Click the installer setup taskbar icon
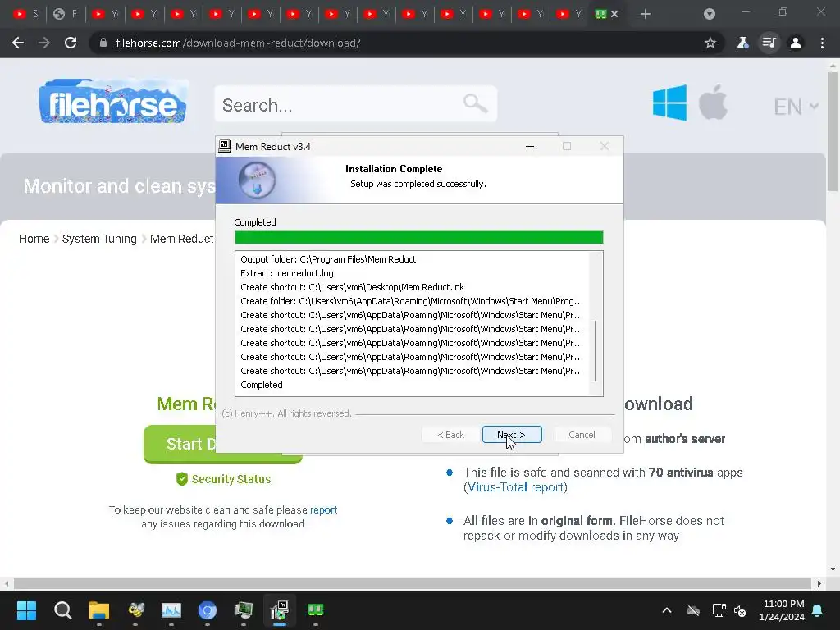Viewport: 840px width, 630px height. coord(280,610)
